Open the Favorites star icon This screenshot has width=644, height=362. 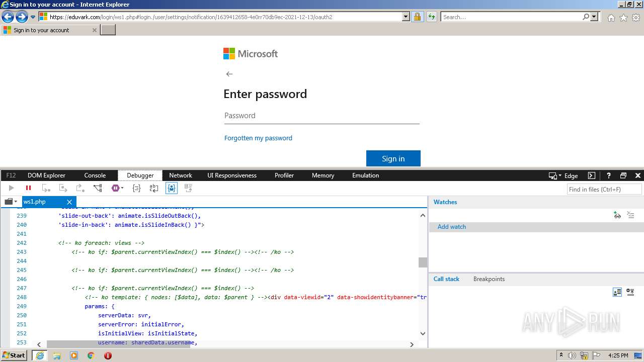click(x=623, y=18)
